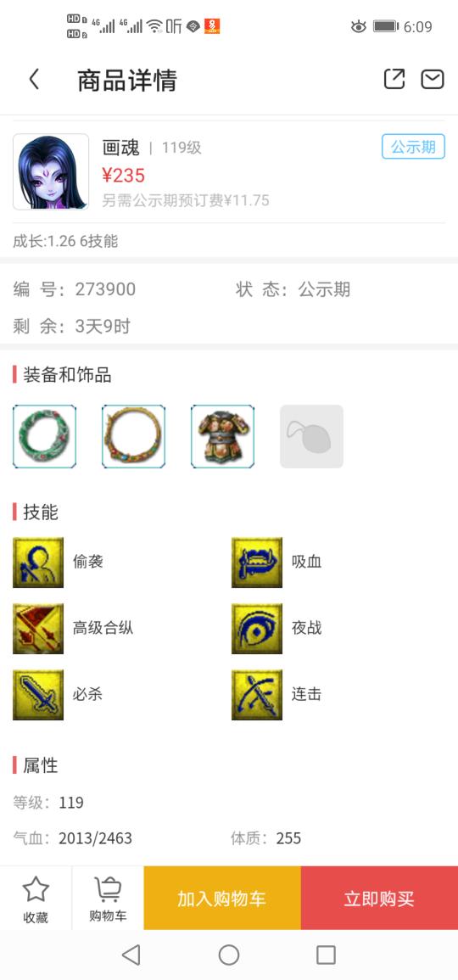458x980 pixels.
Task: Select the 高级合纵 skill icon
Action: pyautogui.click(x=38, y=629)
